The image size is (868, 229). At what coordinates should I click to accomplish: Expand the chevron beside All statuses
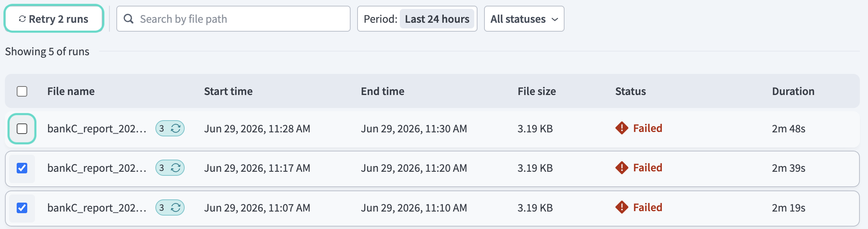click(x=555, y=19)
